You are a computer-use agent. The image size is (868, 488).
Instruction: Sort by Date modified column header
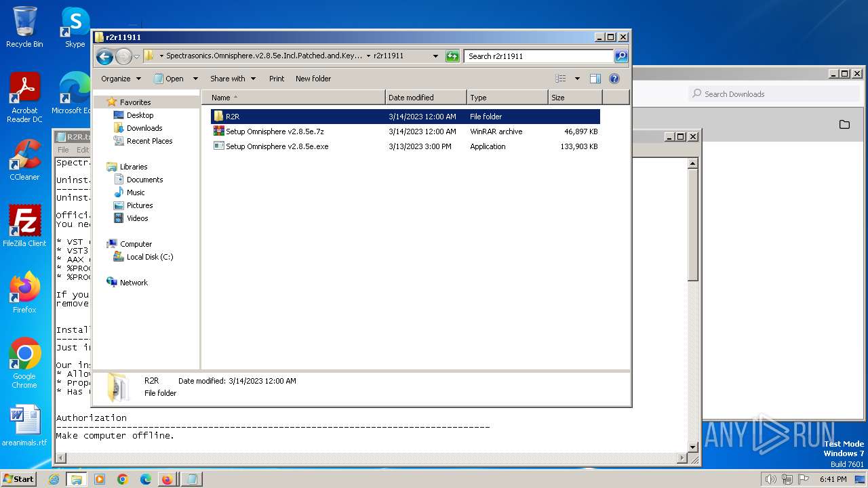point(426,98)
